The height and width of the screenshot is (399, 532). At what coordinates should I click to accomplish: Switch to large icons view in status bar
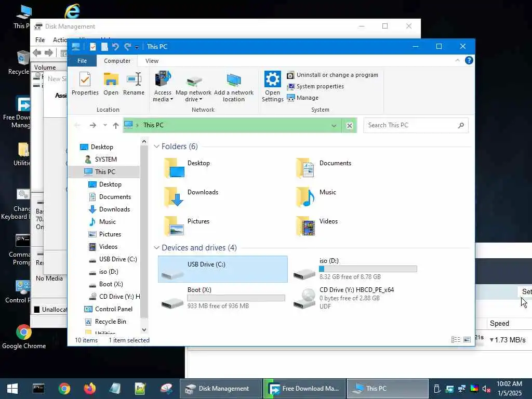point(467,340)
